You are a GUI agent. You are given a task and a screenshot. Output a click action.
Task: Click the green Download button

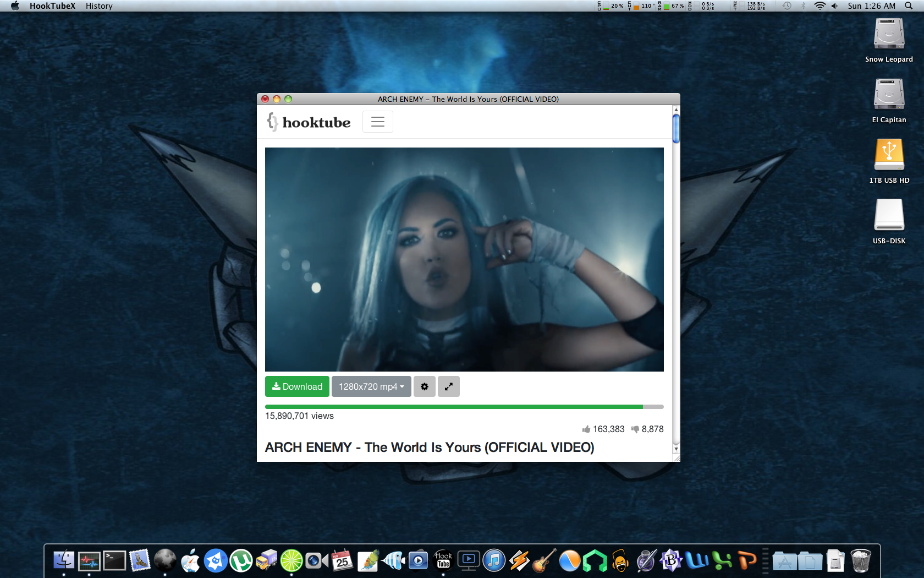coord(297,386)
